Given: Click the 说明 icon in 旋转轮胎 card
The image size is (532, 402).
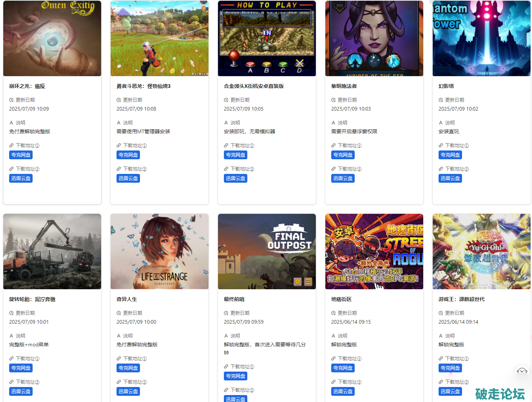Looking at the screenshot, I should point(11,336).
